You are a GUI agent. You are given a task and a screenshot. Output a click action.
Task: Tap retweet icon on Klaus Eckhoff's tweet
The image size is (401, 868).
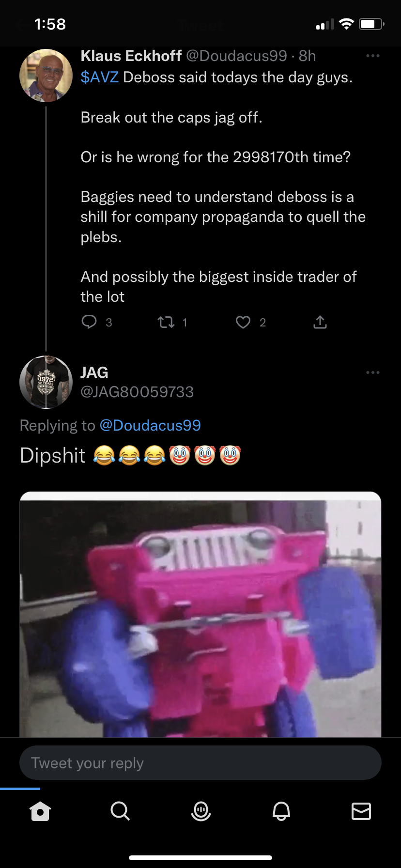166,322
